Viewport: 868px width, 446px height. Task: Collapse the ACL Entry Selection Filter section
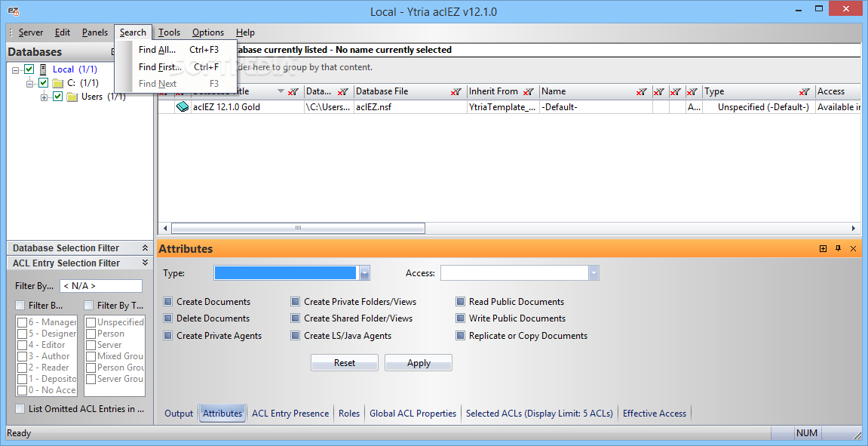coord(145,263)
